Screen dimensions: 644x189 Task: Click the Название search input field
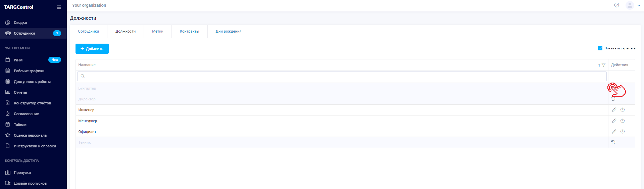pos(342,76)
